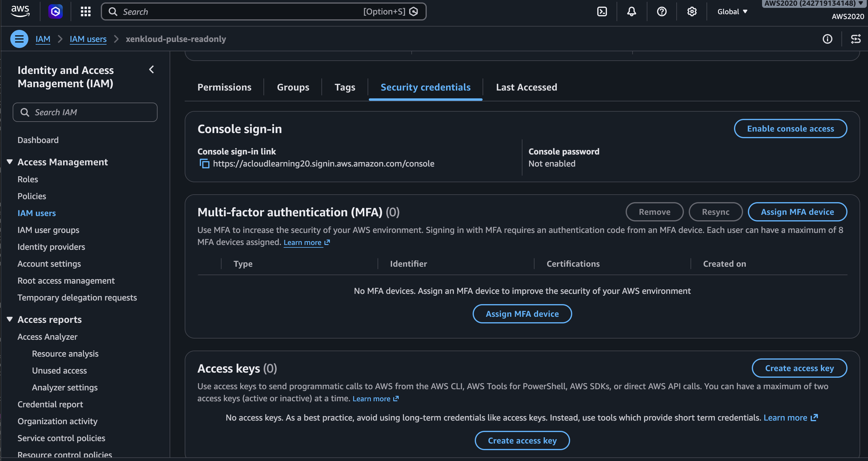Open Resource analysis in the sidebar
This screenshot has height=461, width=868.
[65, 354]
